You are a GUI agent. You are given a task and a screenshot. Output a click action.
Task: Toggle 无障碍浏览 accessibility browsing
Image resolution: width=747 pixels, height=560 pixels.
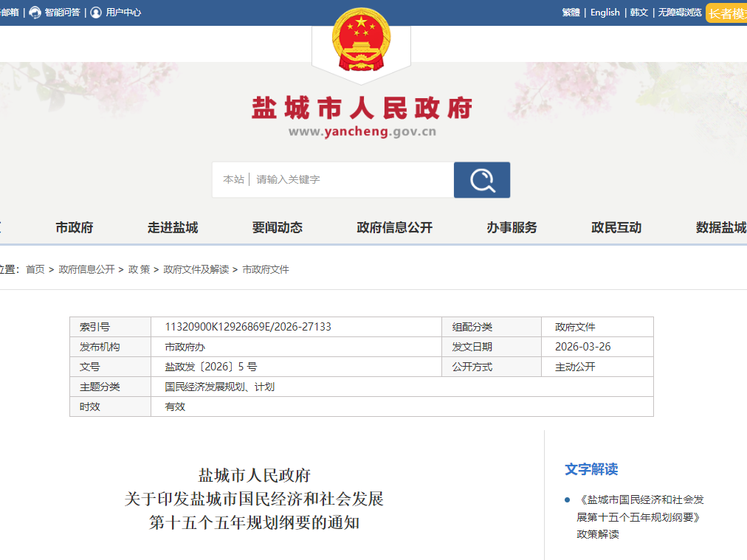coord(679,13)
